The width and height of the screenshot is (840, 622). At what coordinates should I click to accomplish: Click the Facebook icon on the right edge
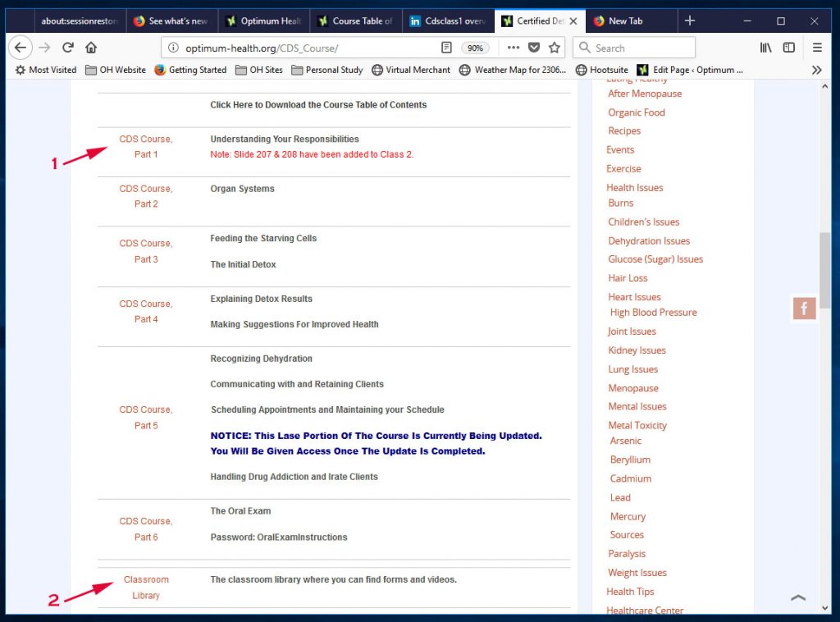coord(804,309)
